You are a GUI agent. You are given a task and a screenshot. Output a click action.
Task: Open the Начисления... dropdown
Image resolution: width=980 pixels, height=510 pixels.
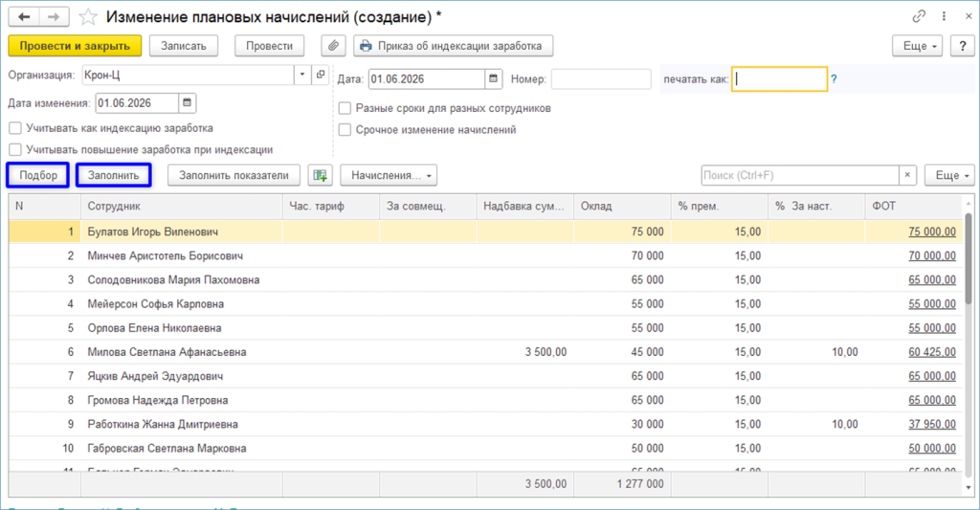389,175
